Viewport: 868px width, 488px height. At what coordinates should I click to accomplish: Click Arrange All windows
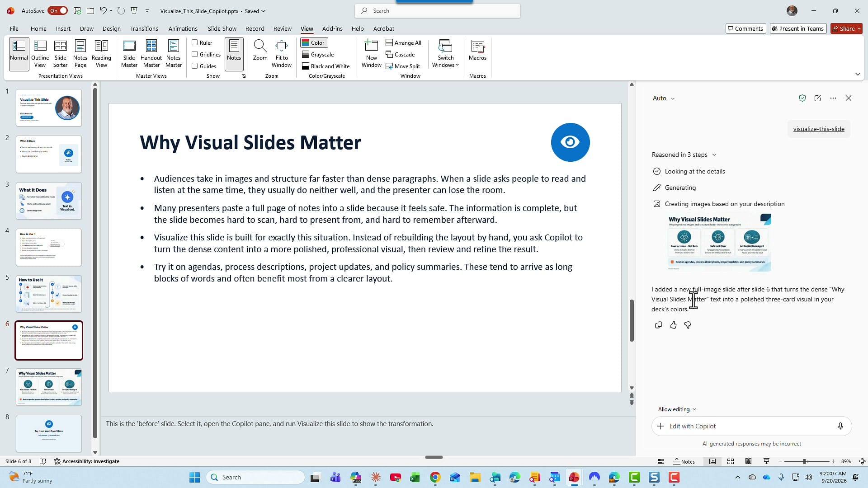pos(403,43)
